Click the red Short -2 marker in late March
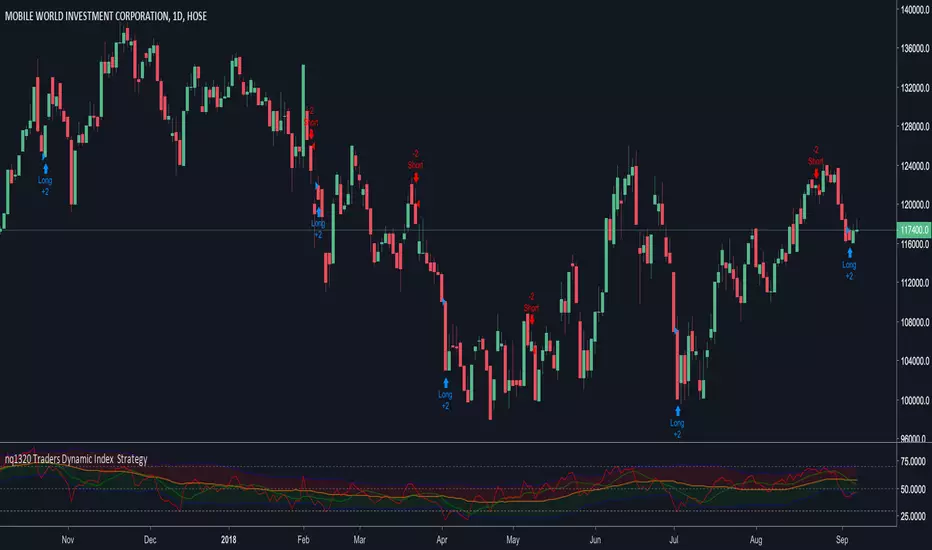Screen dimensions: 932x550 click(415, 166)
